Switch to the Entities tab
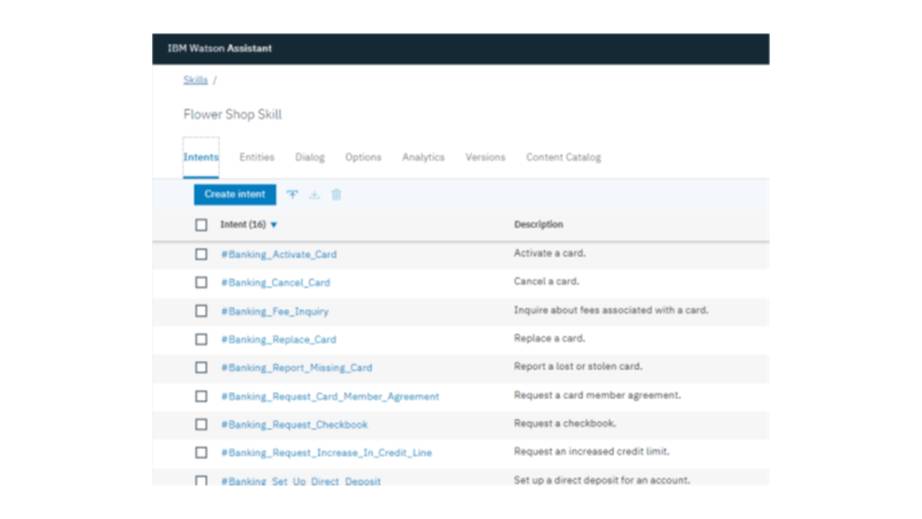This screenshot has height=519, width=922. pos(257,157)
